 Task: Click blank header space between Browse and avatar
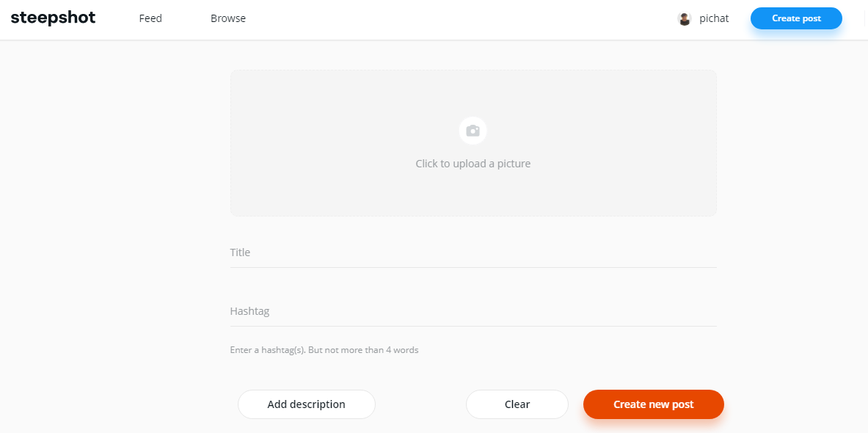(459, 19)
